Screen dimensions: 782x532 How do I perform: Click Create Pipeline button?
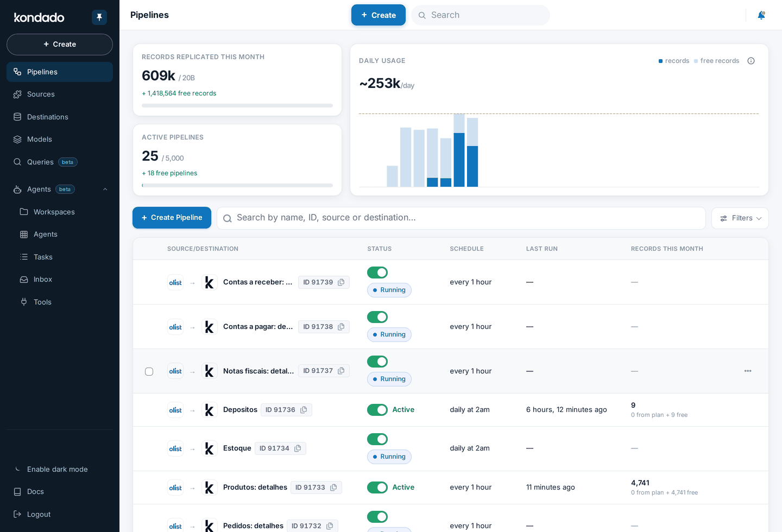(x=172, y=218)
